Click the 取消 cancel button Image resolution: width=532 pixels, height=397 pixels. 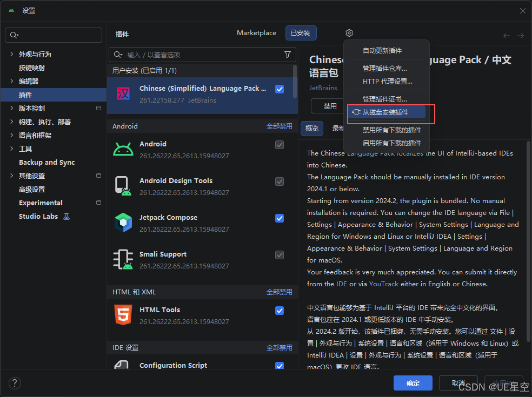tap(458, 383)
